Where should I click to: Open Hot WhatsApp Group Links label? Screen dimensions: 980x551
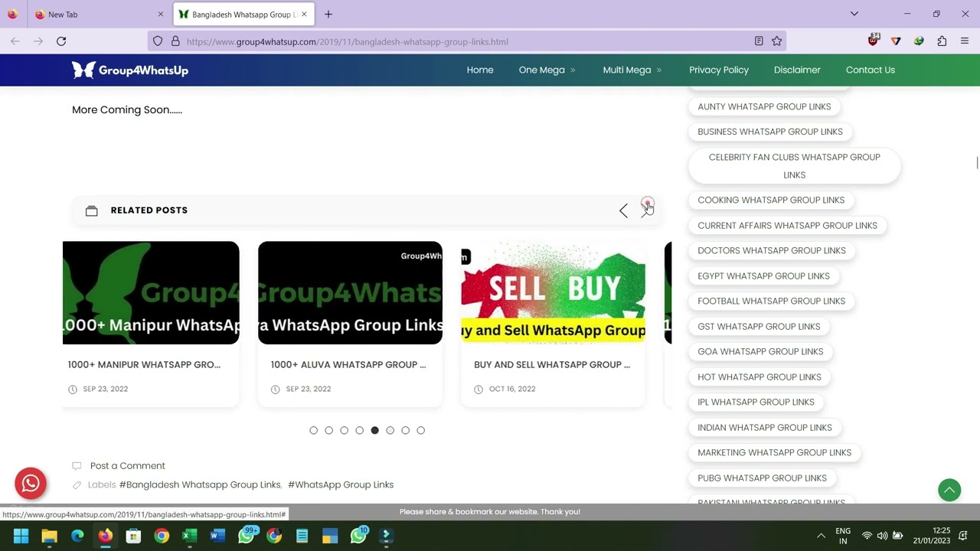(x=759, y=377)
